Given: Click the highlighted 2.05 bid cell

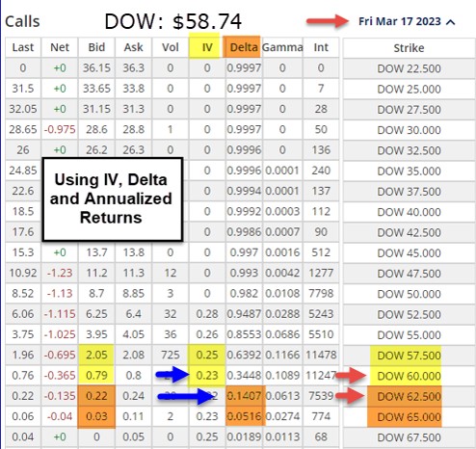Looking at the screenshot, I should click(96, 355).
